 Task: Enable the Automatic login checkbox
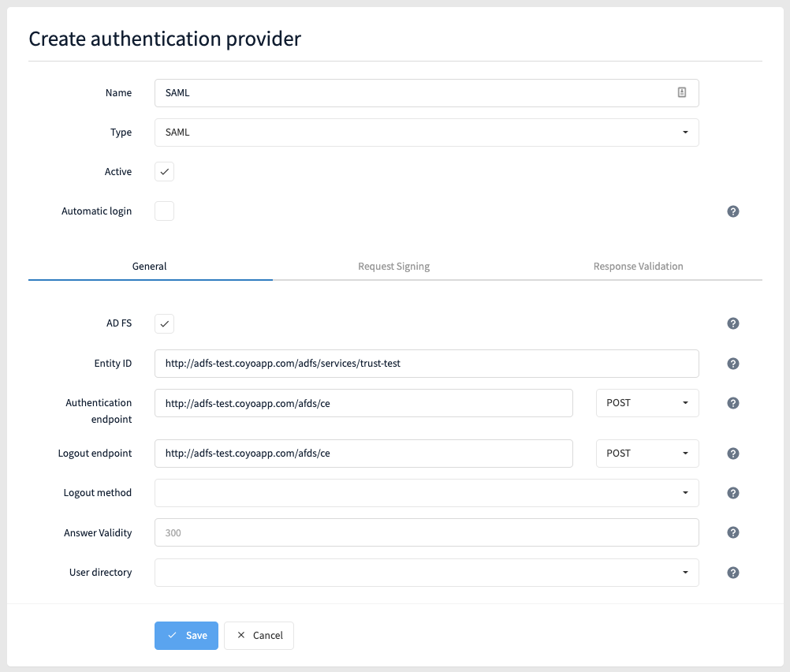pyautogui.click(x=164, y=211)
